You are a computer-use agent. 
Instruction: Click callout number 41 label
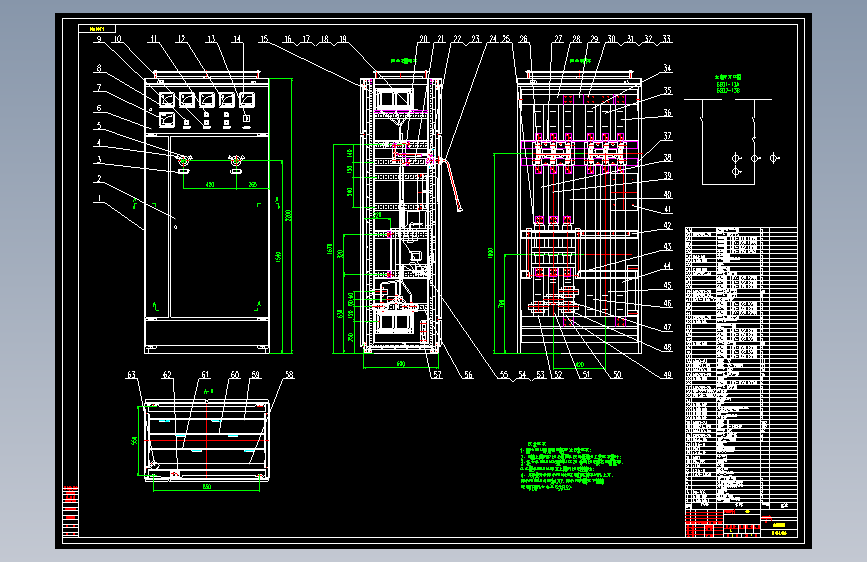[667, 209]
